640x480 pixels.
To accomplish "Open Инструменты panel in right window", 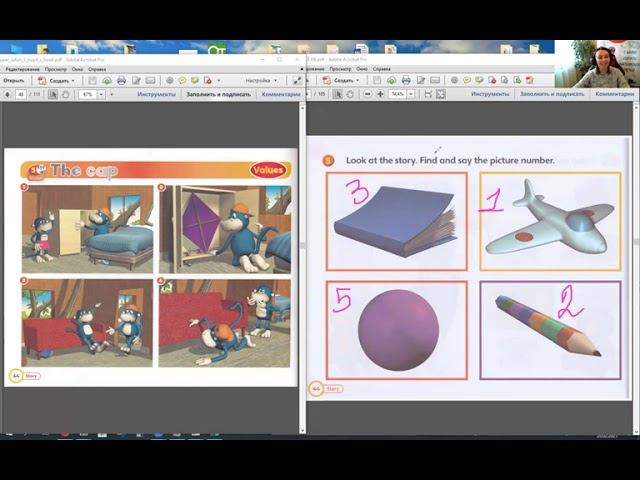I will [490, 94].
